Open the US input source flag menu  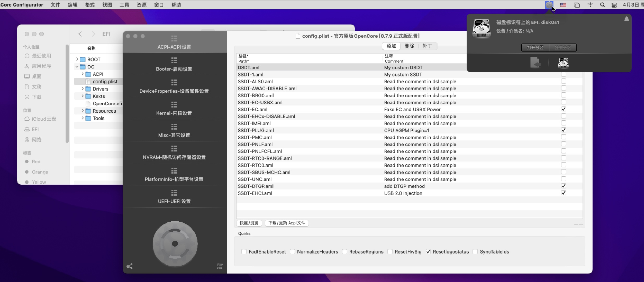pos(563,5)
